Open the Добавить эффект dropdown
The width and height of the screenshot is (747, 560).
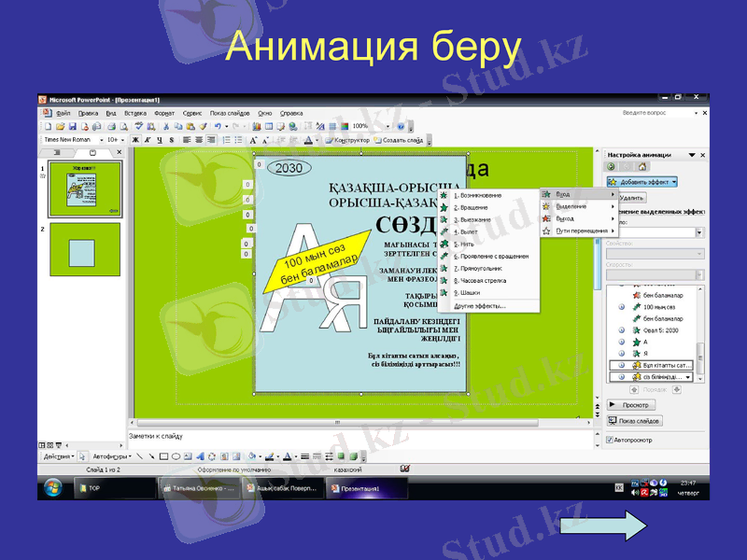[x=641, y=179]
